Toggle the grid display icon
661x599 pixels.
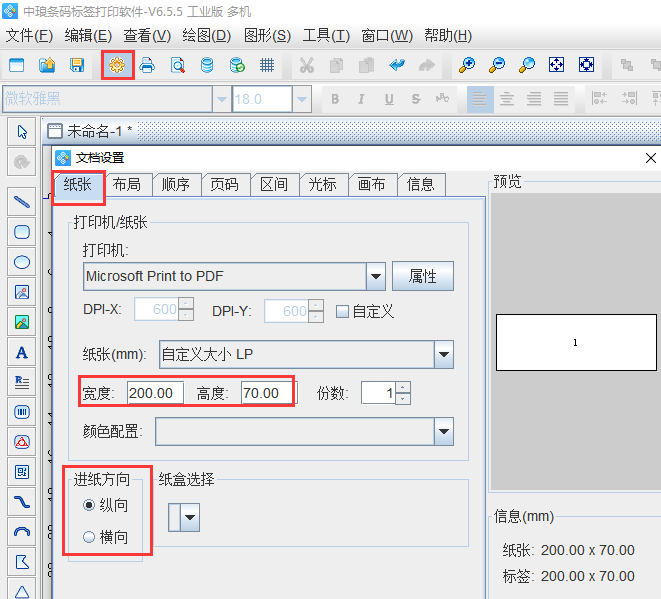(267, 65)
